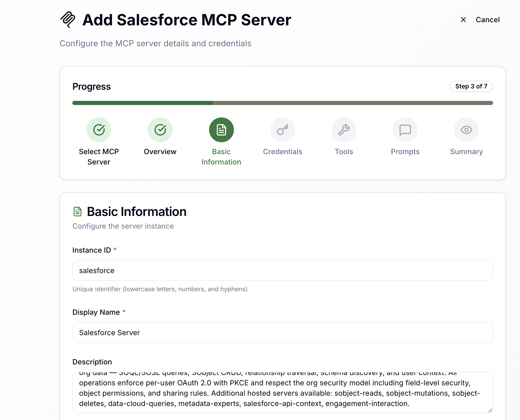
Task: Click the Description label
Action: coord(92,362)
